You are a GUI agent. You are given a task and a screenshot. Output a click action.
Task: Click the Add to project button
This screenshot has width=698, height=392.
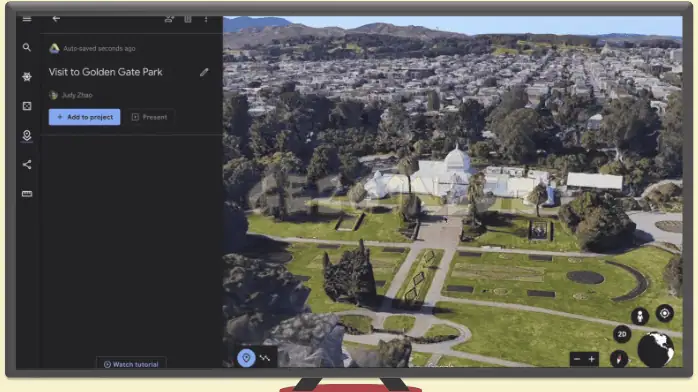(85, 117)
